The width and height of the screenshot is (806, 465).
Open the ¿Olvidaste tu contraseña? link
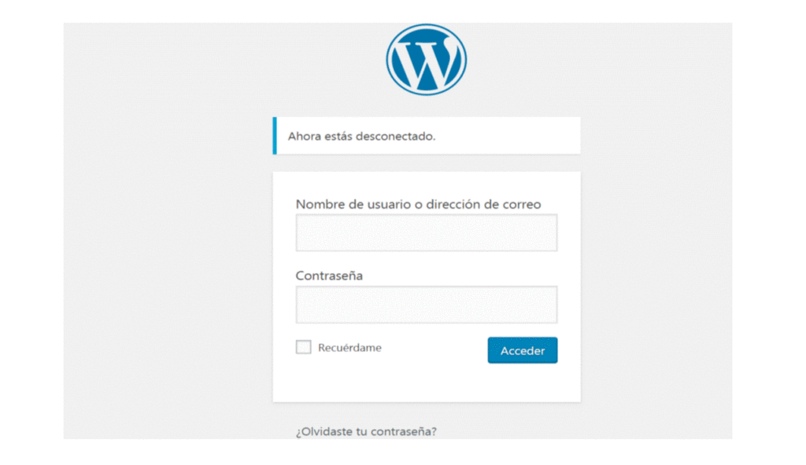click(366, 431)
